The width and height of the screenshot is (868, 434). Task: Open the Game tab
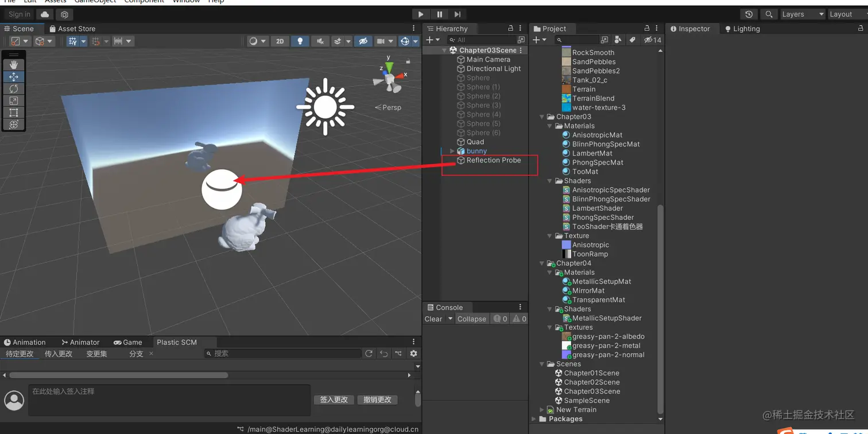point(128,342)
